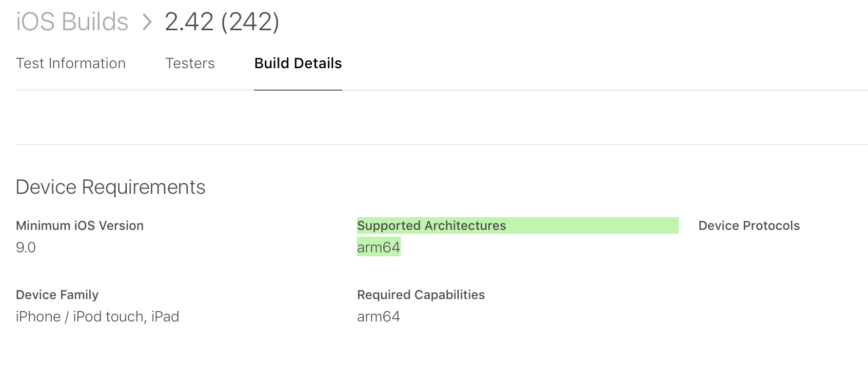Image resolution: width=868 pixels, height=377 pixels.
Task: Click the breadcrumb chevron separator arrow
Action: point(147,22)
